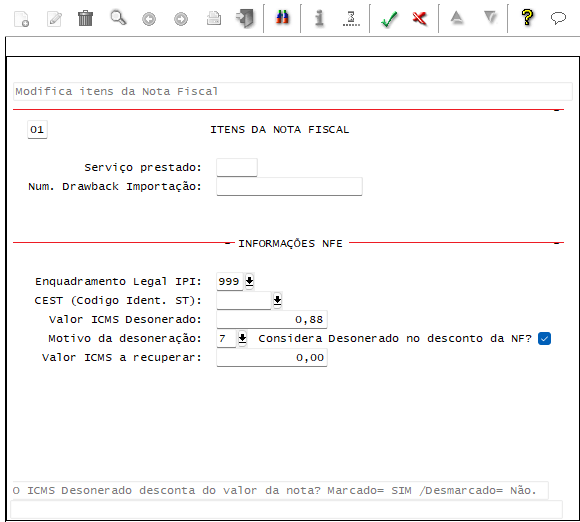The width and height of the screenshot is (580, 522).
Task: Click the down triangle arrow icon
Action: 490,17
